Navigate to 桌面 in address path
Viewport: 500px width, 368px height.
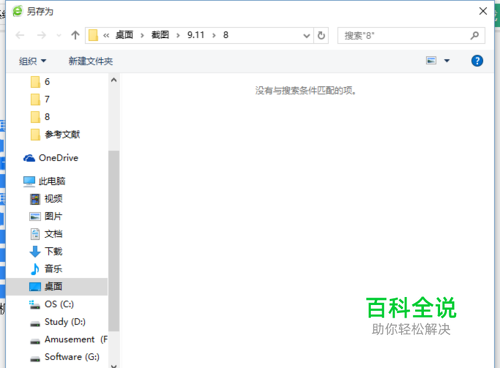[x=124, y=35]
